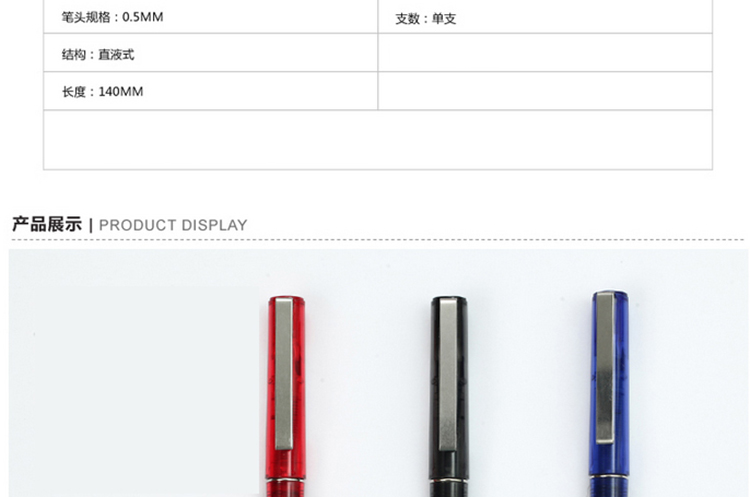Click the red pen's metal clip
This screenshot has width=750, height=497.
tap(284, 374)
